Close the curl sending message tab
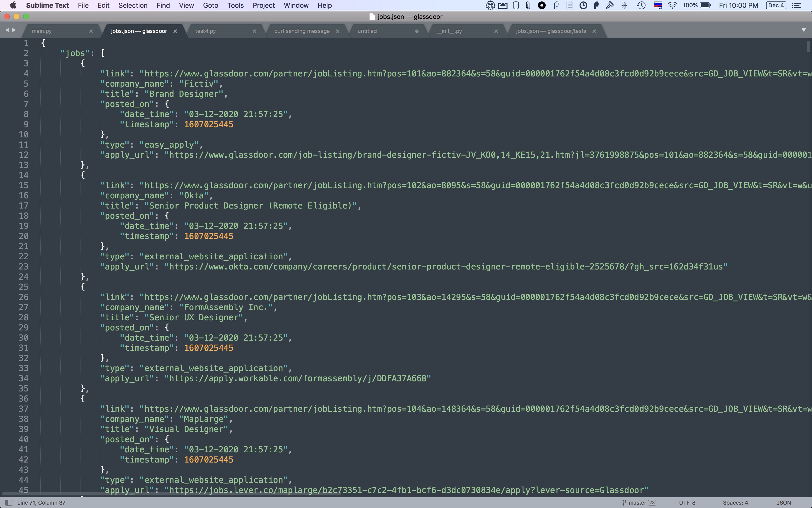The width and height of the screenshot is (812, 508). pos(338,31)
